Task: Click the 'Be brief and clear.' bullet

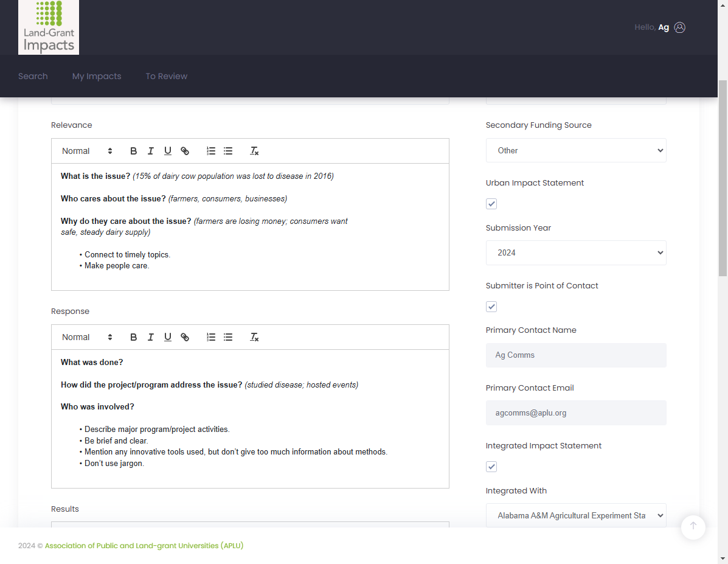Action: pyautogui.click(x=116, y=441)
